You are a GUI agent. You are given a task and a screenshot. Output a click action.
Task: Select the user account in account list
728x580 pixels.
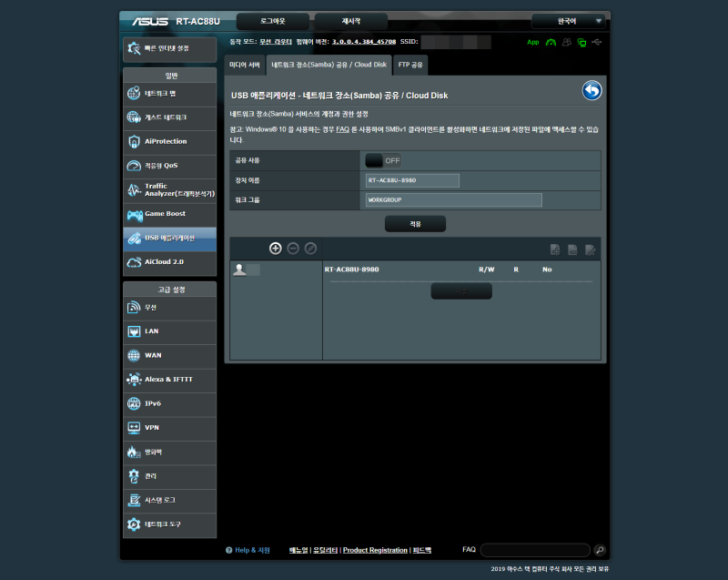pos(247,270)
